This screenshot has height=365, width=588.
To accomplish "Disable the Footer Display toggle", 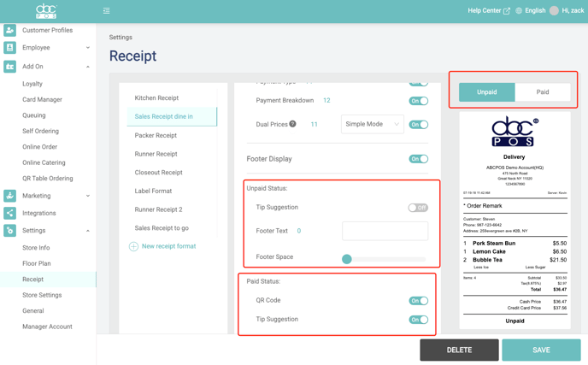I will coord(419,159).
